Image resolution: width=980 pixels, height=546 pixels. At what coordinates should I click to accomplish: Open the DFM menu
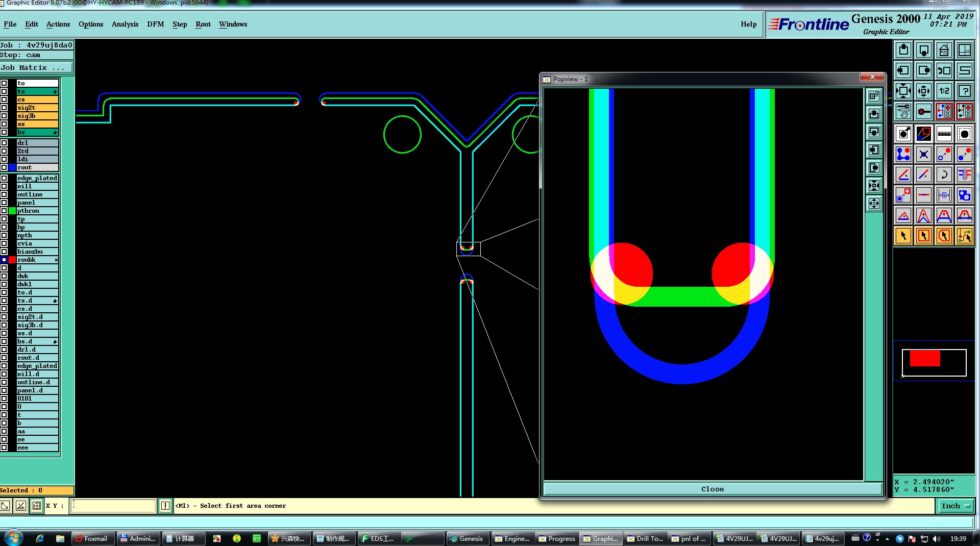156,24
